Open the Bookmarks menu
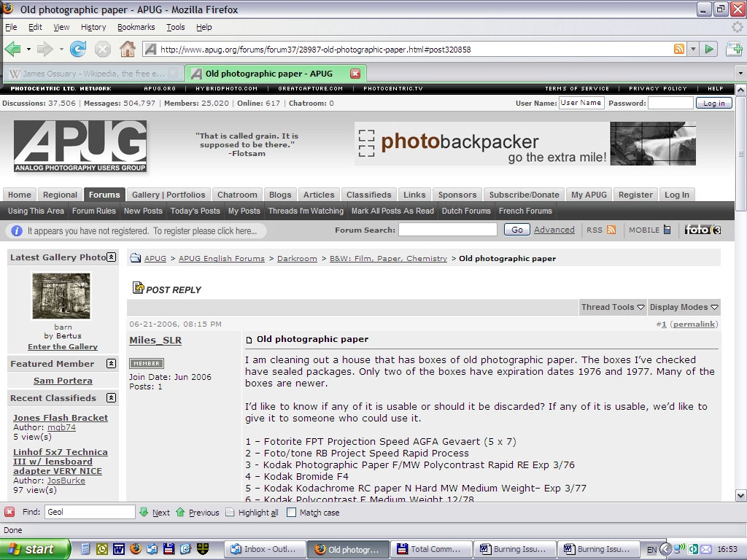Screen dimensions: 747x560 pos(136,27)
